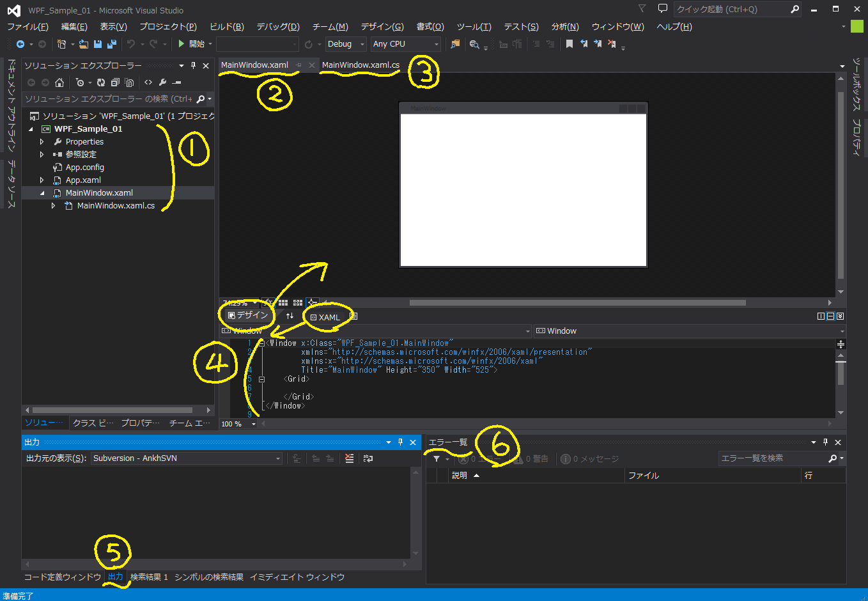Screen dimensions: 868x601
Task: Expand the MainWindow.xaml.cs node
Action: (x=54, y=206)
